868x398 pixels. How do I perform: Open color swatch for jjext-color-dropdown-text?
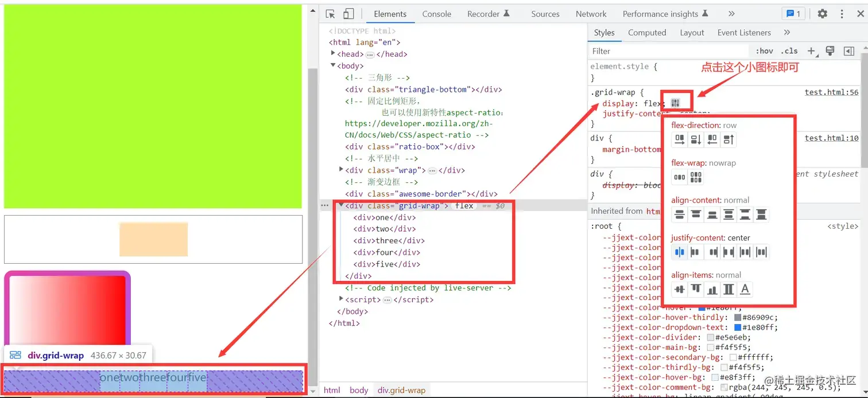point(738,327)
